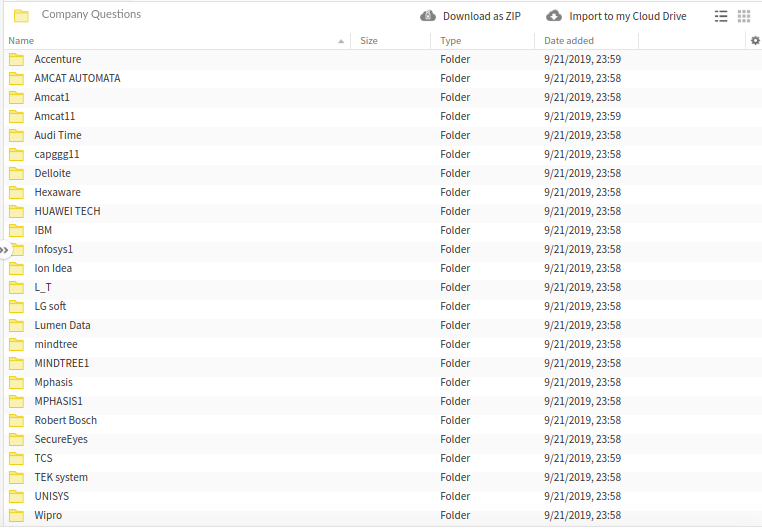
Task: Select the Infosys1 folder row
Action: pyautogui.click(x=54, y=249)
